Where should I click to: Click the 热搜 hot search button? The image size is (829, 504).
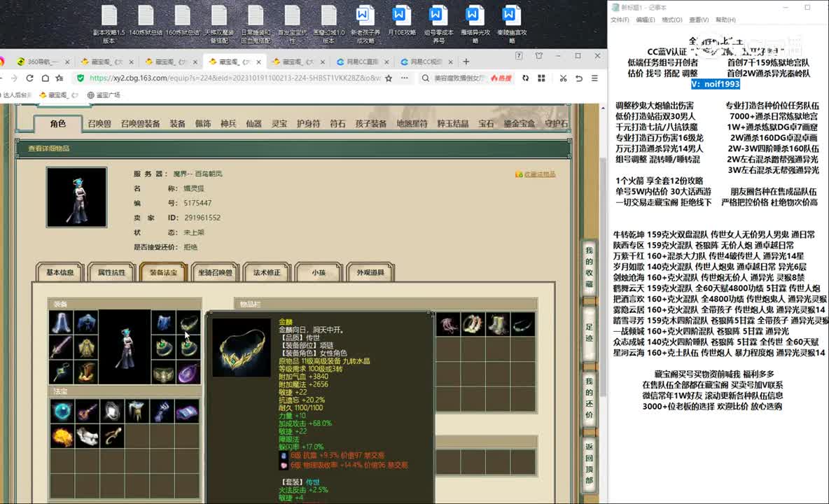pyautogui.click(x=501, y=78)
